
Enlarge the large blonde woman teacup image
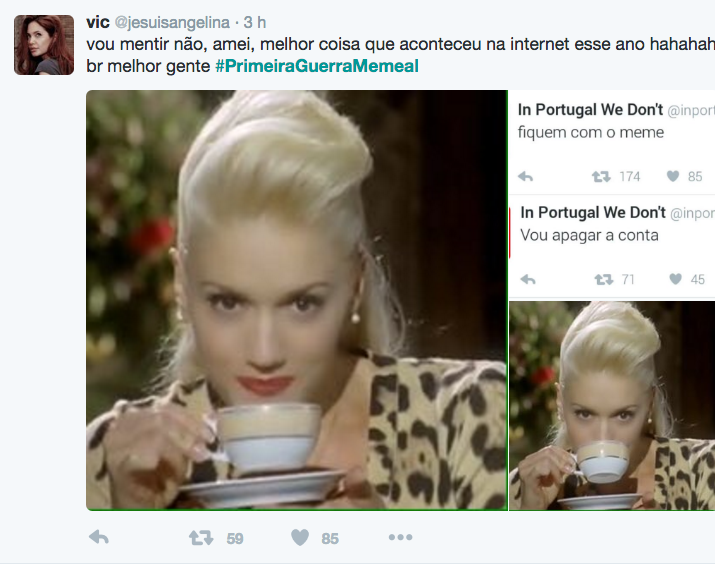click(297, 300)
